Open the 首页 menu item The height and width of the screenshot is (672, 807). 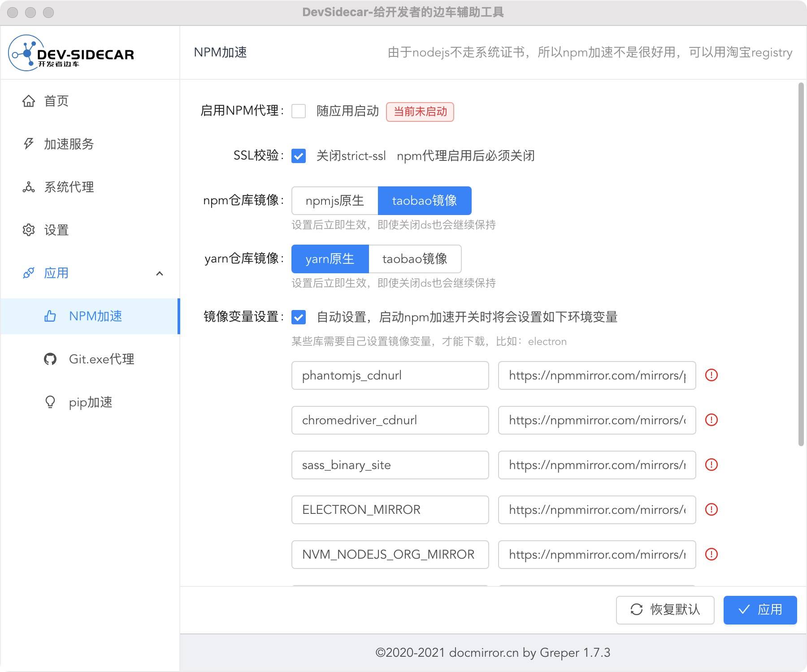90,101
